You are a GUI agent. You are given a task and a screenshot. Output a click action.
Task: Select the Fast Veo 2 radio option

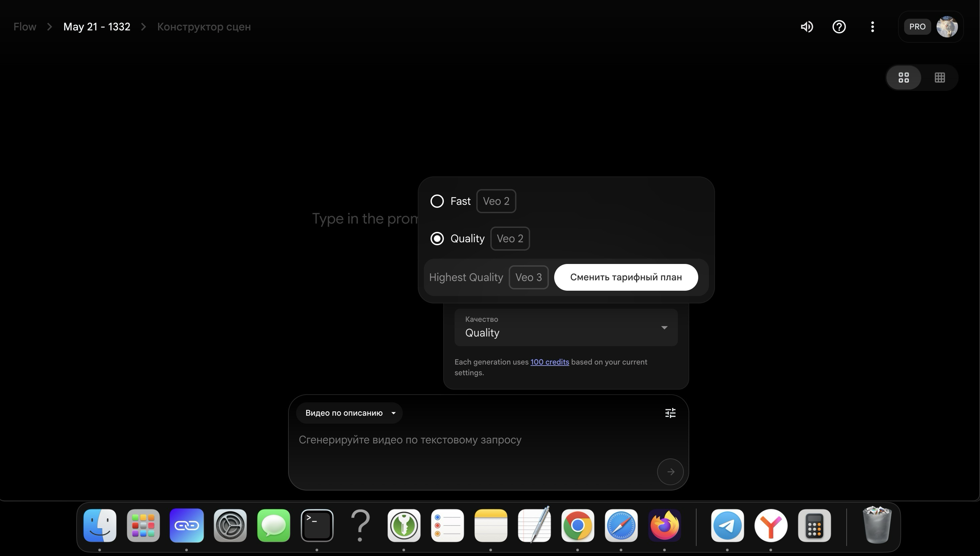pyautogui.click(x=437, y=201)
